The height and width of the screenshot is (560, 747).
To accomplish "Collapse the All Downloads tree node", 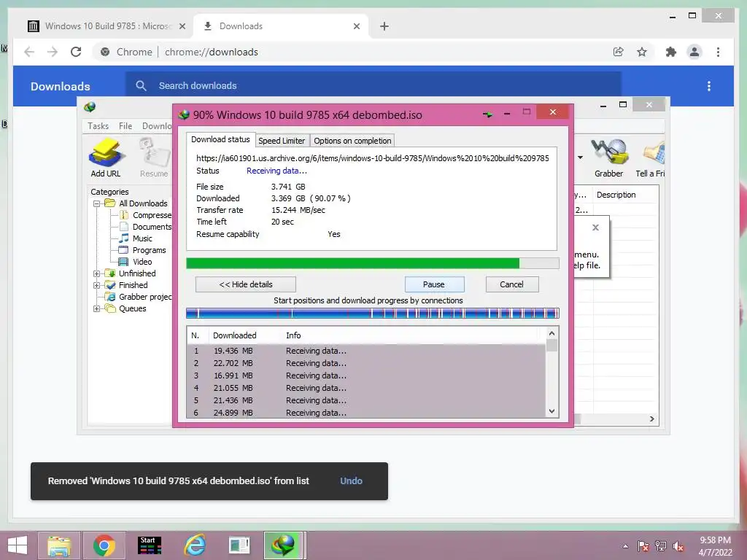I will point(97,203).
